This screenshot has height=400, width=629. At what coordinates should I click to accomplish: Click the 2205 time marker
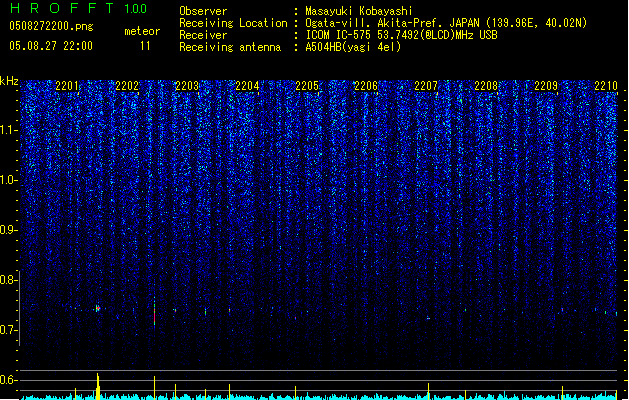[x=307, y=86]
